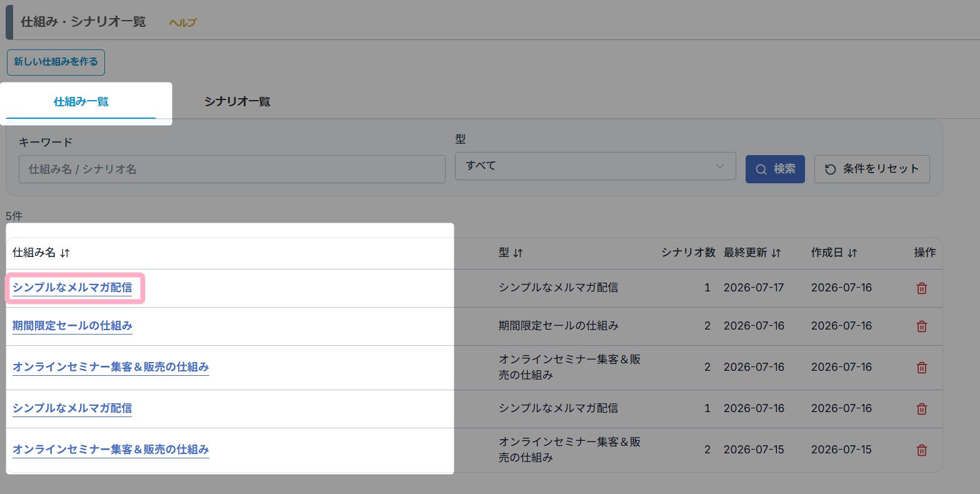Click the シナリオ数 column header
The height and width of the screenshot is (494, 980).
tap(688, 253)
